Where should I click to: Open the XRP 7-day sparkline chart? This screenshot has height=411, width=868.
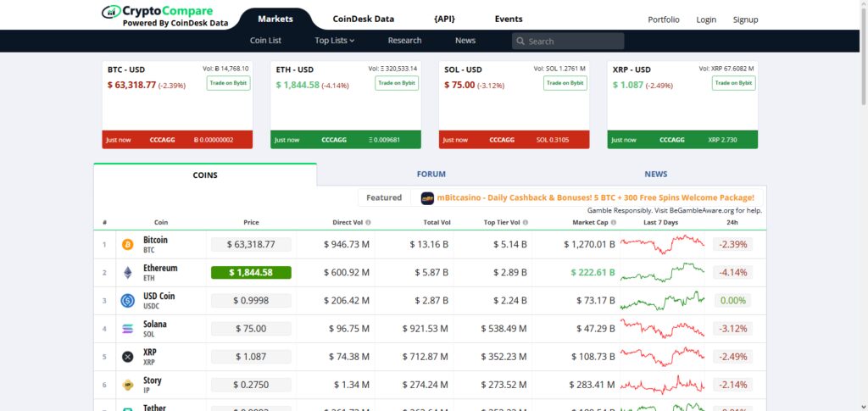tap(662, 357)
